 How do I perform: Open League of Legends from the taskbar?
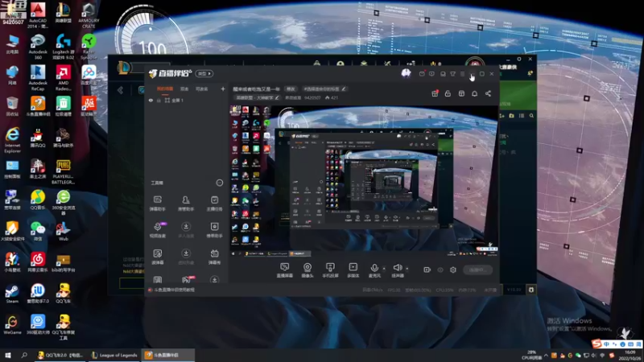(114, 355)
